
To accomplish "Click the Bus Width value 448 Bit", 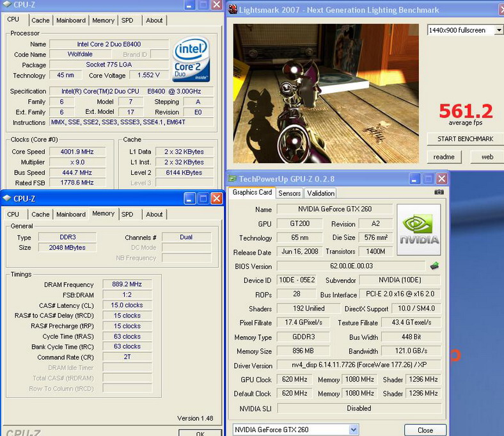I will point(411,337).
